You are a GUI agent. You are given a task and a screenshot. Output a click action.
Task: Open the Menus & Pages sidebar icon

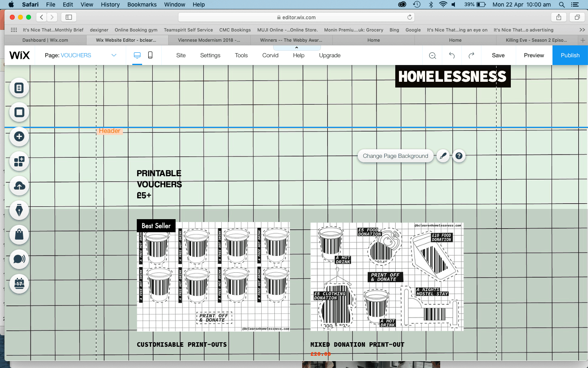[x=19, y=88]
